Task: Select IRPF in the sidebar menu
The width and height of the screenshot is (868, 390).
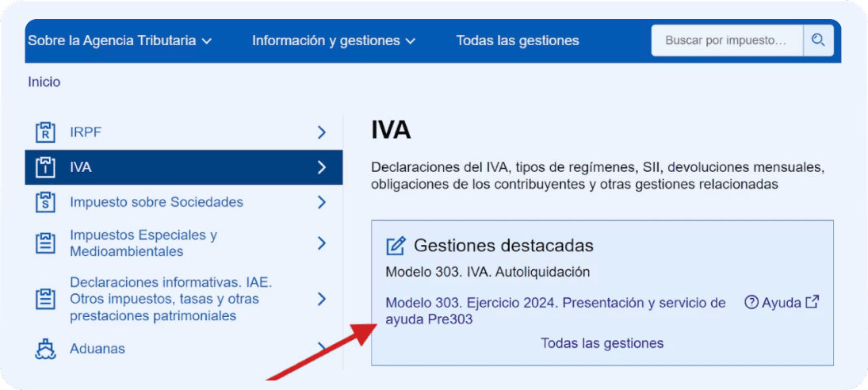Action: tap(86, 132)
